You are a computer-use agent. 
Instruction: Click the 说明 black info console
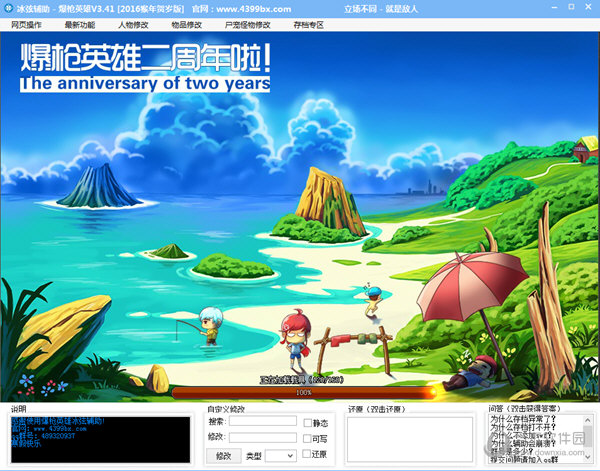coord(101,440)
